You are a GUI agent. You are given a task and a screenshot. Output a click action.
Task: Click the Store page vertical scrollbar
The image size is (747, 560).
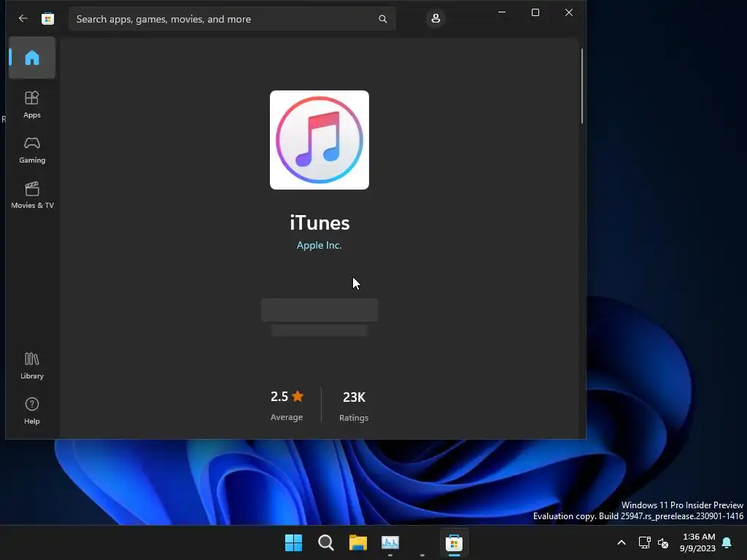tap(582, 86)
